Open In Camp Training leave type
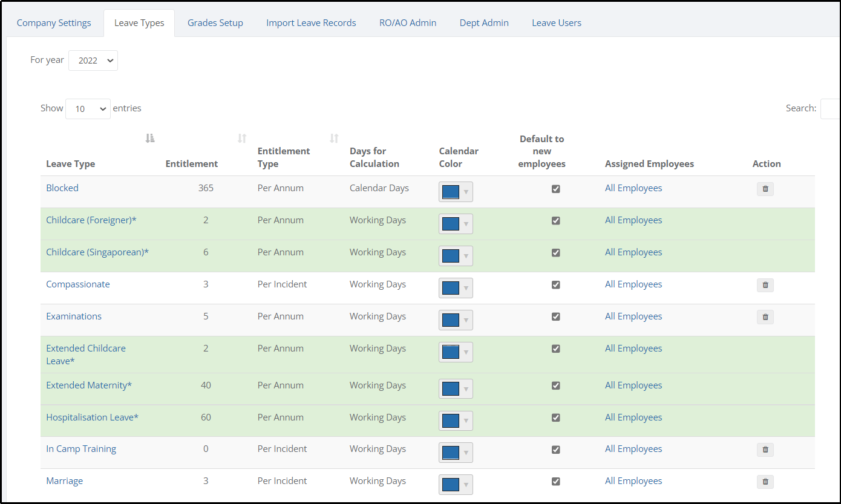 81,449
